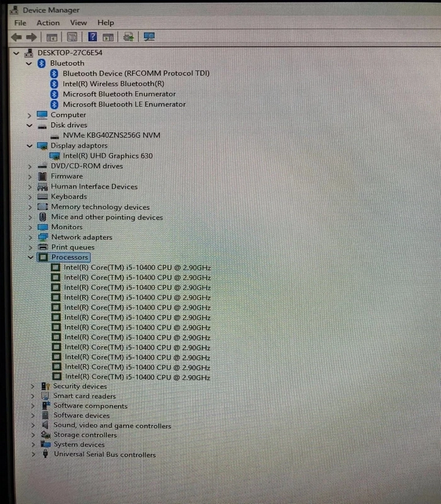
Task: Click the blue Help question mark icon
Action: point(93,37)
